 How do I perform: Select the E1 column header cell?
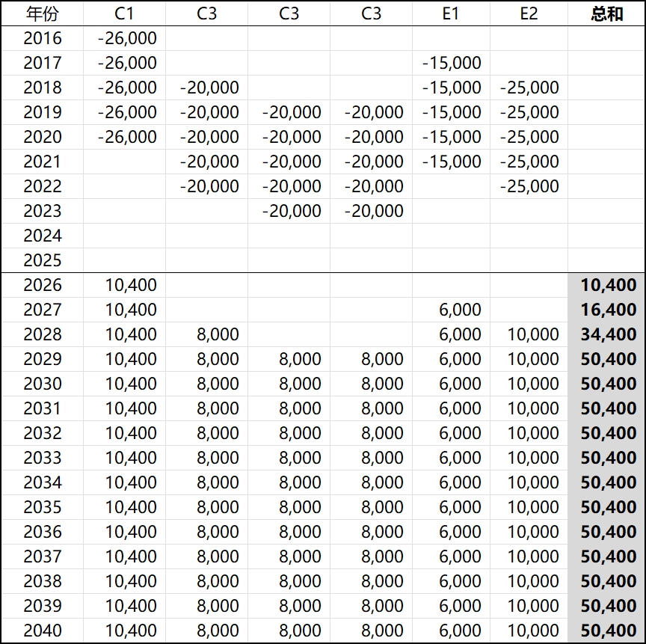[451, 13]
